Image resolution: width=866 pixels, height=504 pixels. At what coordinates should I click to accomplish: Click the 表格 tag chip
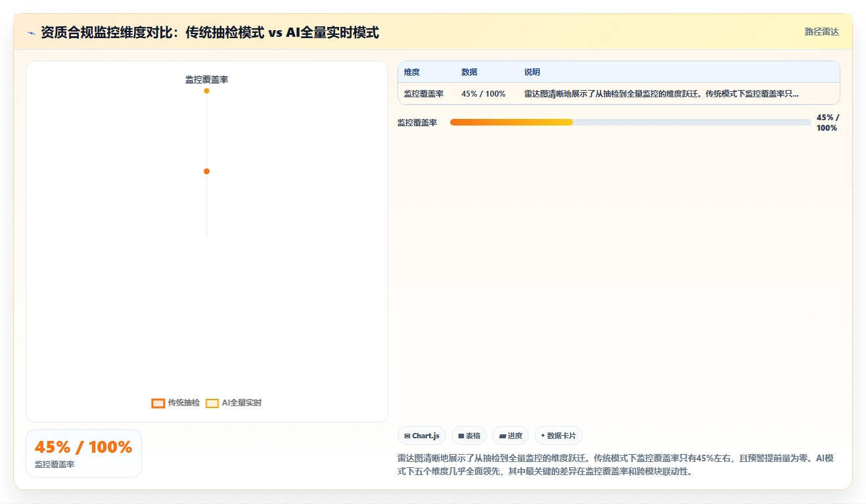pos(469,436)
